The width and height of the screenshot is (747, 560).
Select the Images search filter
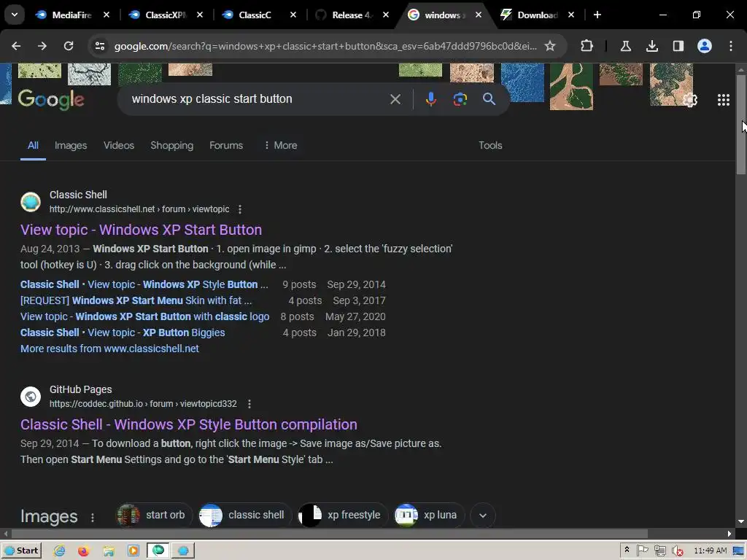point(71,145)
